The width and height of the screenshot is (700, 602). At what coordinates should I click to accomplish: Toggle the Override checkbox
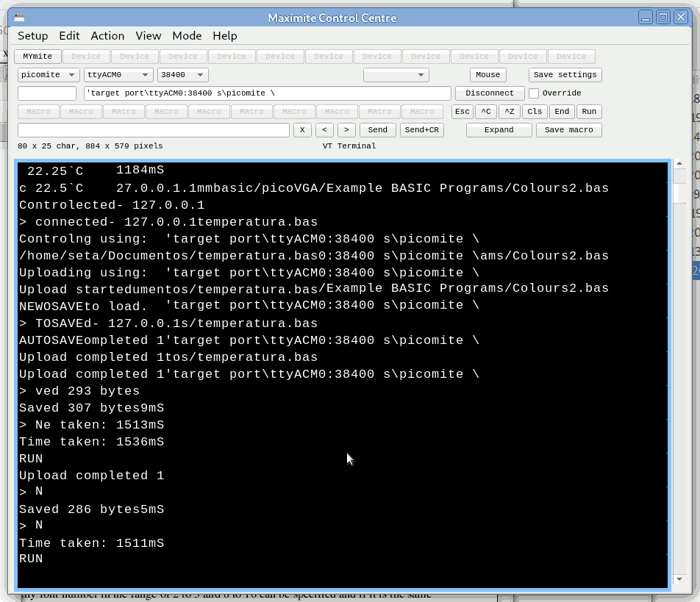pos(534,93)
